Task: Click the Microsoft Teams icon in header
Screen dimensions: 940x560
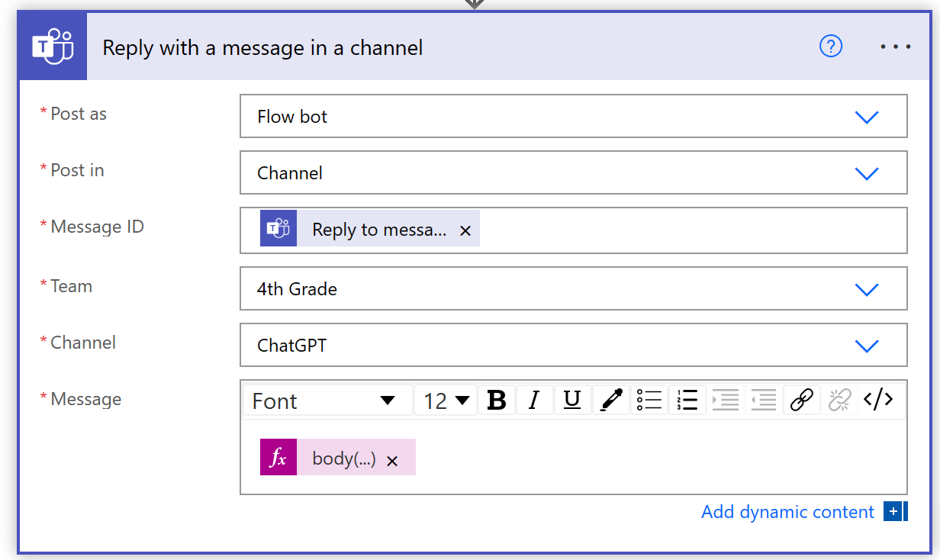Action: pos(53,47)
